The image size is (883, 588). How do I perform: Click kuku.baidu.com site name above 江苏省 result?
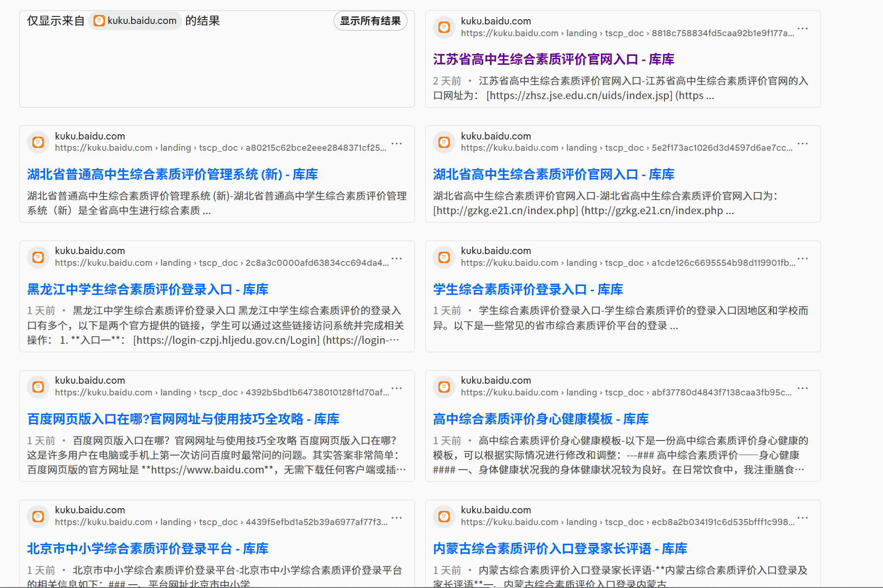[496, 21]
